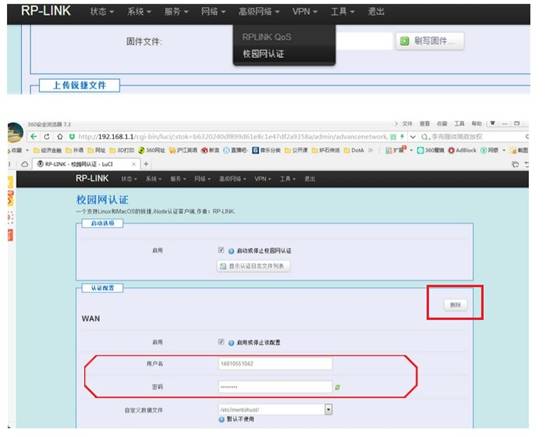Open the DotA bookmark folder
Screen dimensions: 553x437
click(x=354, y=150)
